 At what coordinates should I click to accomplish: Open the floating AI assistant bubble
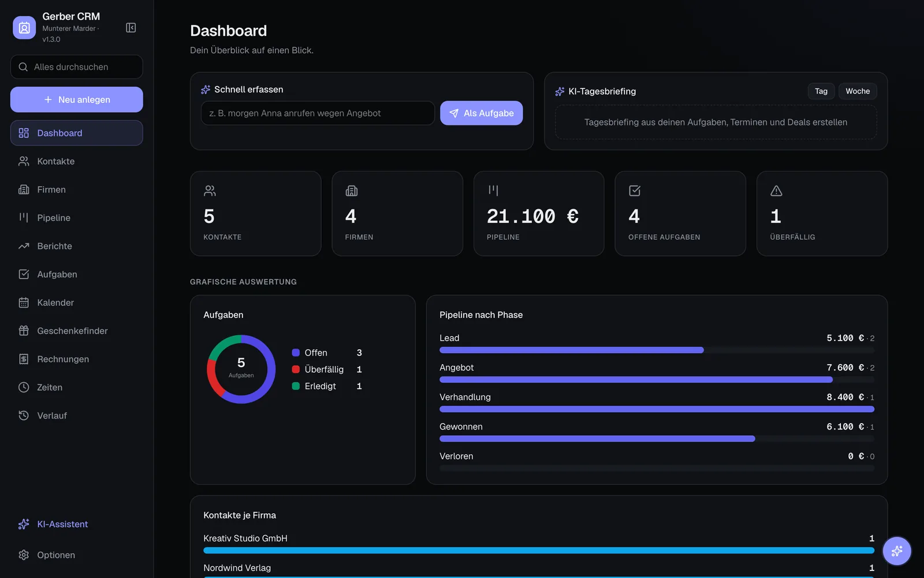897,551
